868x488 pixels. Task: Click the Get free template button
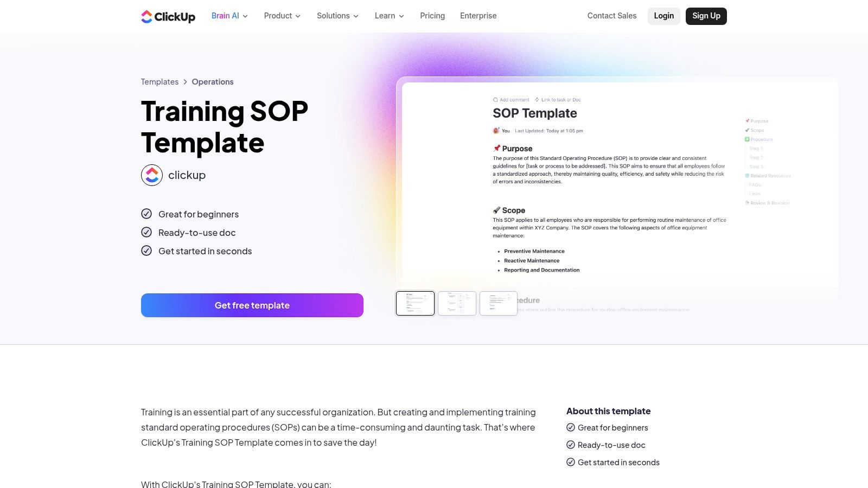pyautogui.click(x=252, y=305)
